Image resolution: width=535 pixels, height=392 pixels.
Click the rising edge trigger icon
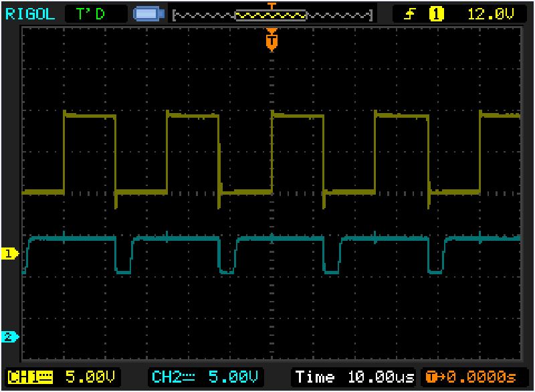click(409, 14)
